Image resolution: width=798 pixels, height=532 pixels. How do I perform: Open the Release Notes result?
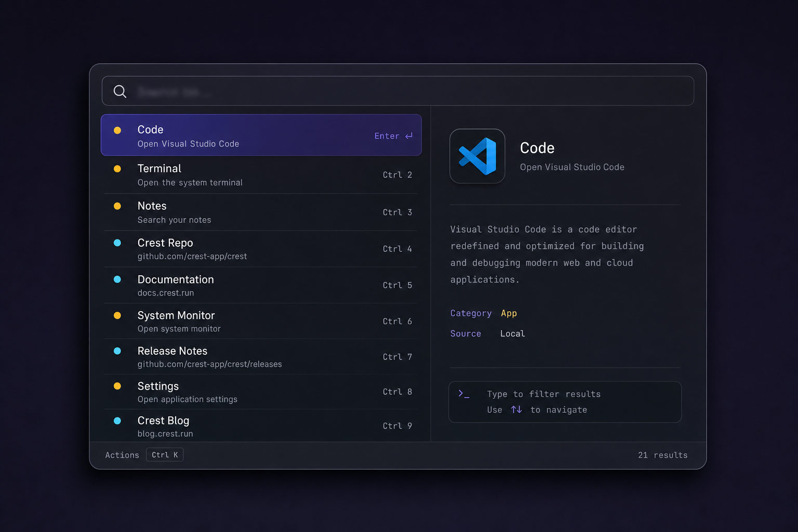pos(261,357)
